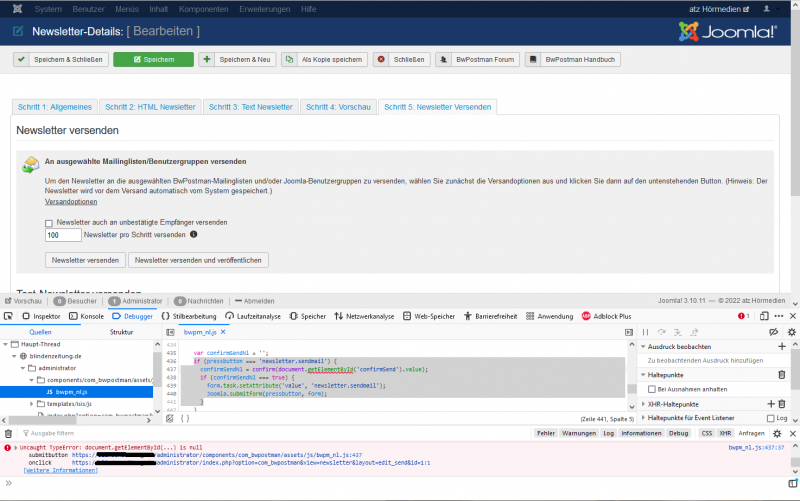800x501 pixels.
Task: Pause script execution in debugger
Action: click(646, 331)
